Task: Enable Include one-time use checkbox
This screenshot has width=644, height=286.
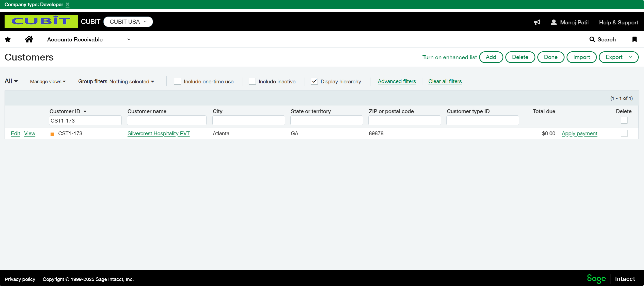Action: (x=177, y=81)
